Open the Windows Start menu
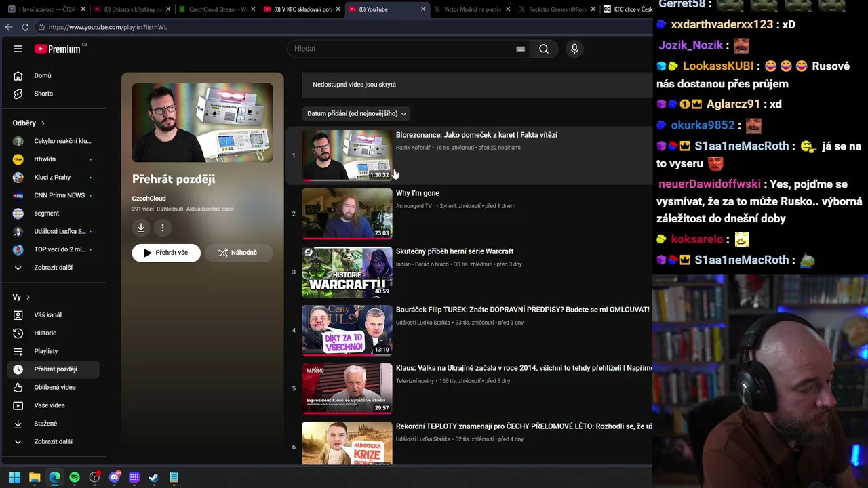Screen dimensions: 868x488 click(x=14, y=477)
